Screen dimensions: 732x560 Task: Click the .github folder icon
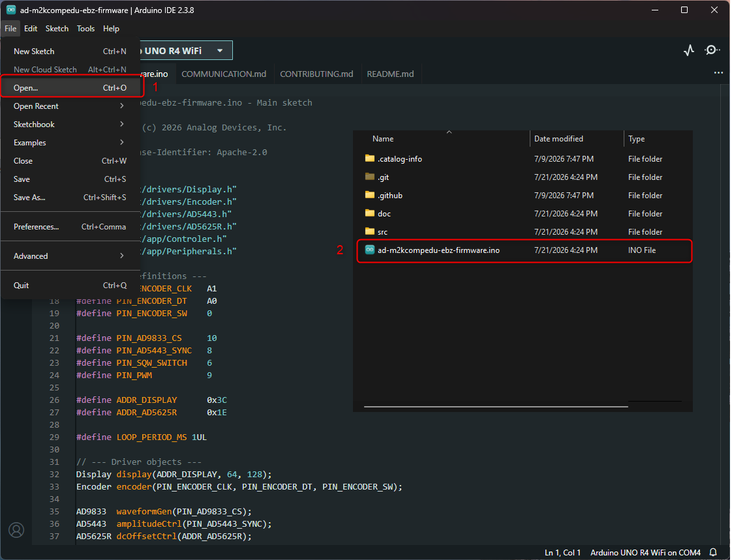tap(370, 195)
